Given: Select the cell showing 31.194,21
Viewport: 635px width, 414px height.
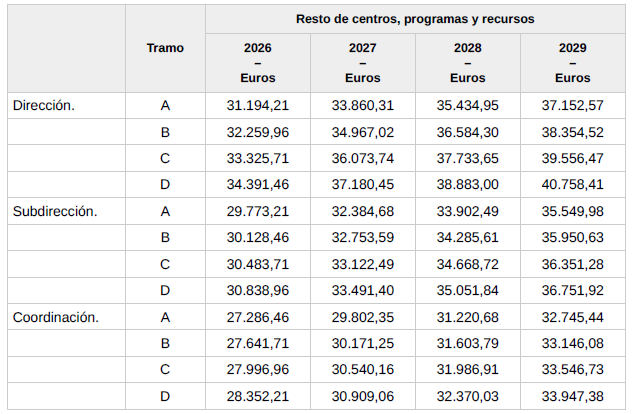Looking at the screenshot, I should 258,105.
